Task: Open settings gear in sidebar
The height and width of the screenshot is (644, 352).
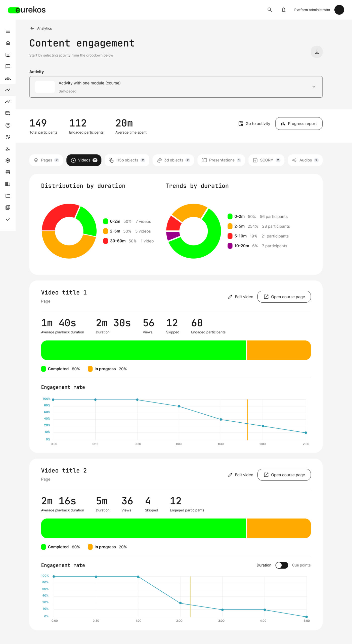Action: [8, 160]
